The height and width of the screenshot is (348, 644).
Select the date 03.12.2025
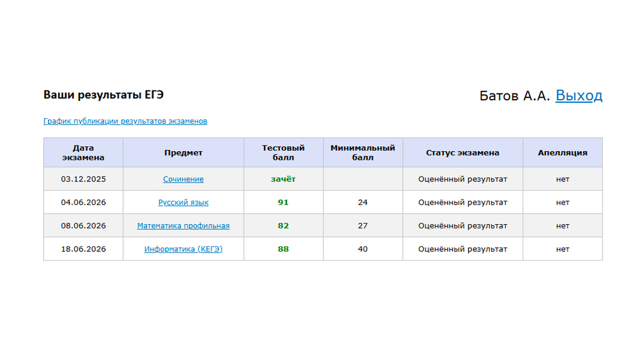click(84, 179)
